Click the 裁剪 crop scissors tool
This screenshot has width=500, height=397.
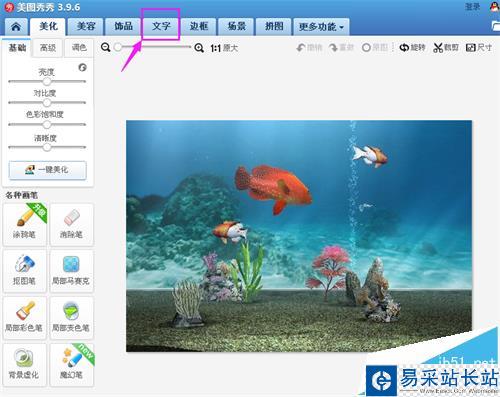(446, 48)
